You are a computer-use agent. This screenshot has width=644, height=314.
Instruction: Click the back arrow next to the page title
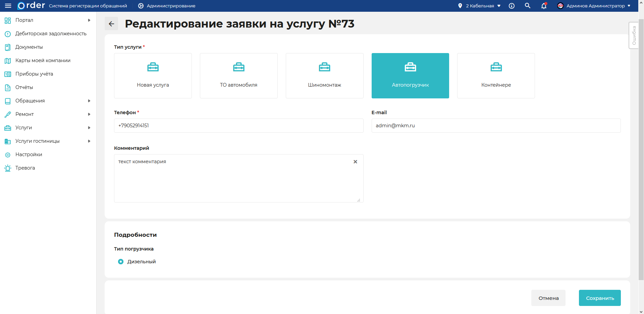(111, 24)
